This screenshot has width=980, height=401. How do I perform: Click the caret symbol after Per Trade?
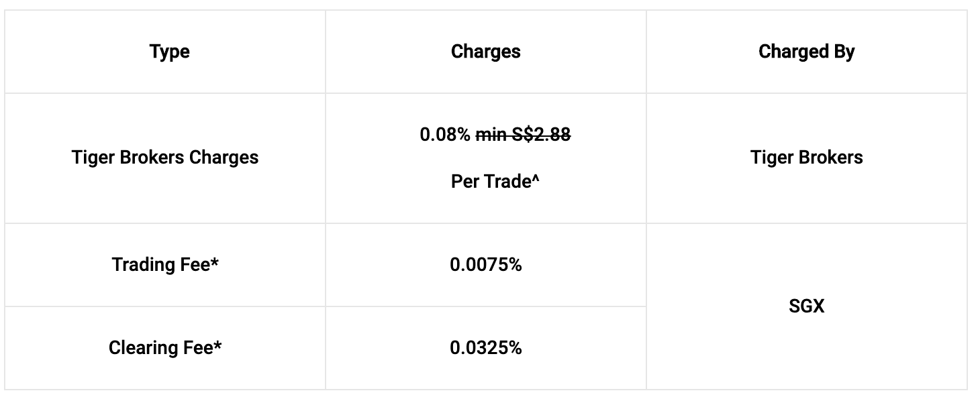pyautogui.click(x=536, y=180)
